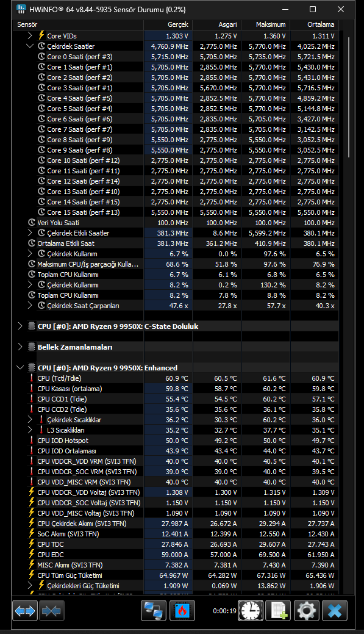This screenshot has width=364, height=634.
Task: Expand L3 Sıcaklıkları row
Action: tap(29, 430)
